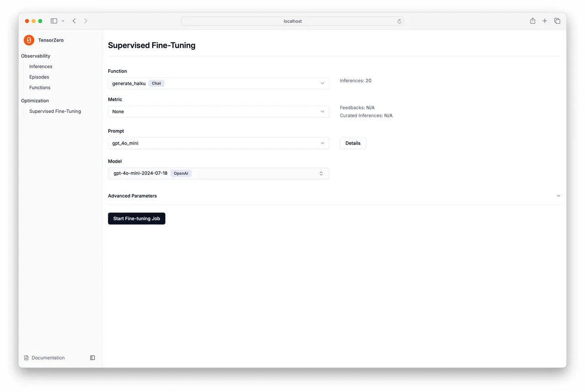This screenshot has width=585, height=392.
Task: Click the Documentation file icon
Action: tap(27, 358)
